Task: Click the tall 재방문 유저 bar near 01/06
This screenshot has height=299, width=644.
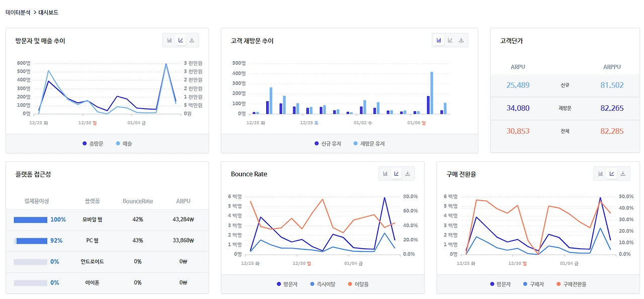Action: [x=432, y=93]
